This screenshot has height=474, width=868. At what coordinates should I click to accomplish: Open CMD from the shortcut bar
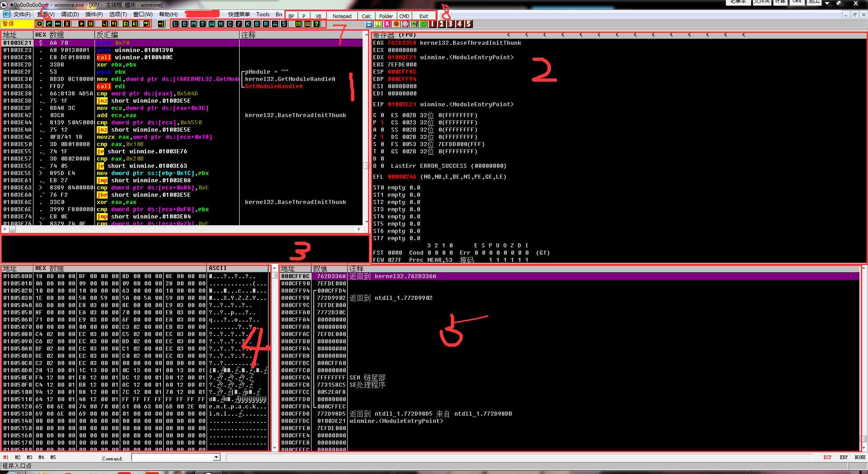click(x=404, y=16)
